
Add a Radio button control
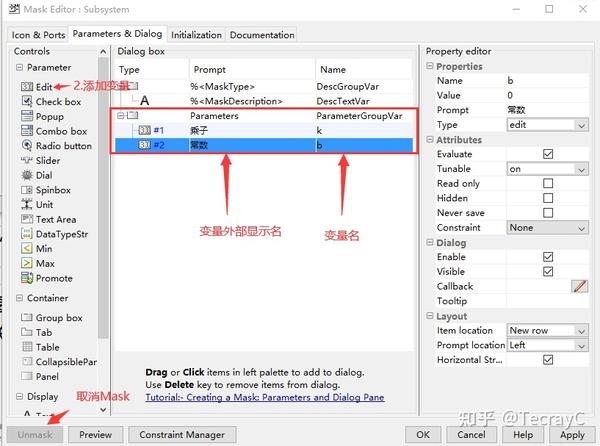[56, 146]
